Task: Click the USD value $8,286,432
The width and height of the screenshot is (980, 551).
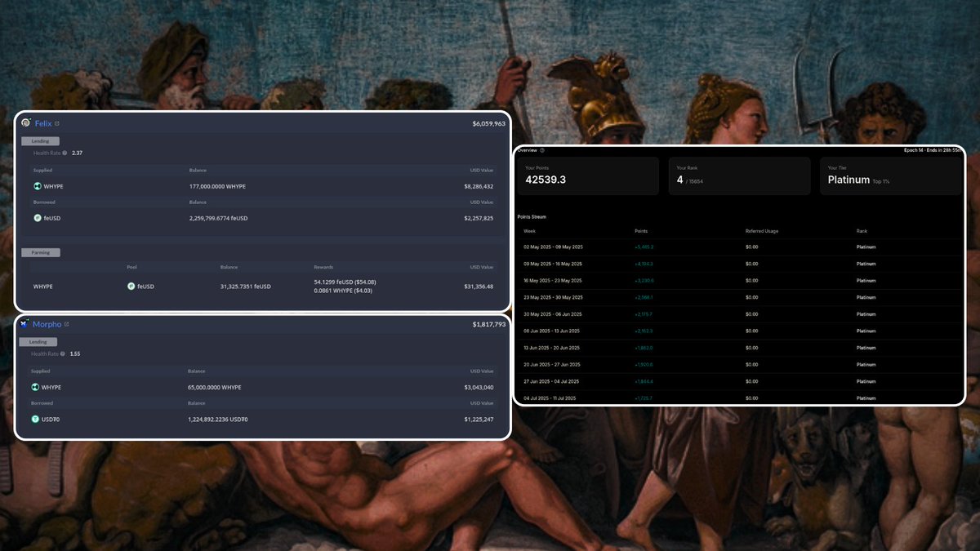Action: click(x=478, y=186)
